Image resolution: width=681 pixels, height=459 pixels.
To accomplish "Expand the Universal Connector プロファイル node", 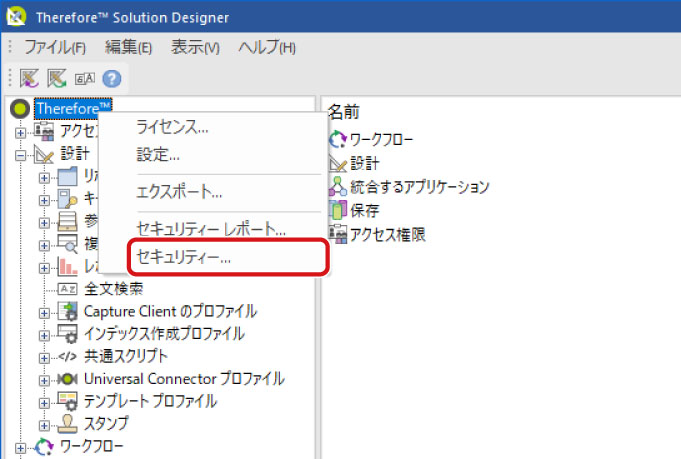I will [44, 379].
